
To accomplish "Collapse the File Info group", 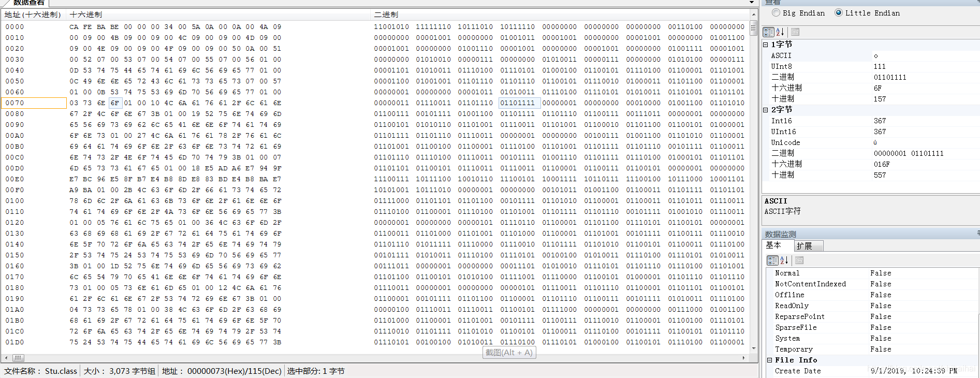I will coord(769,360).
